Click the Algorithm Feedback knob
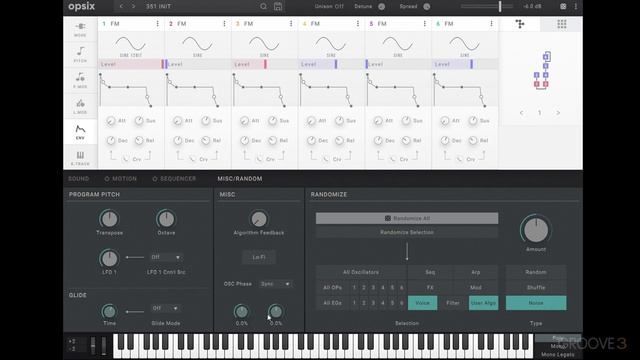This screenshot has height=360, width=640. 259,219
